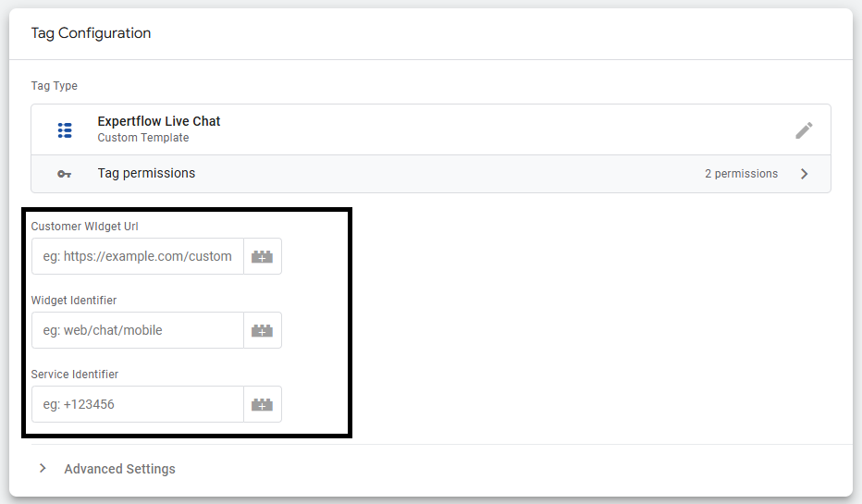The image size is (862, 504).
Task: Open the Tag permissions row label
Action: (x=146, y=173)
